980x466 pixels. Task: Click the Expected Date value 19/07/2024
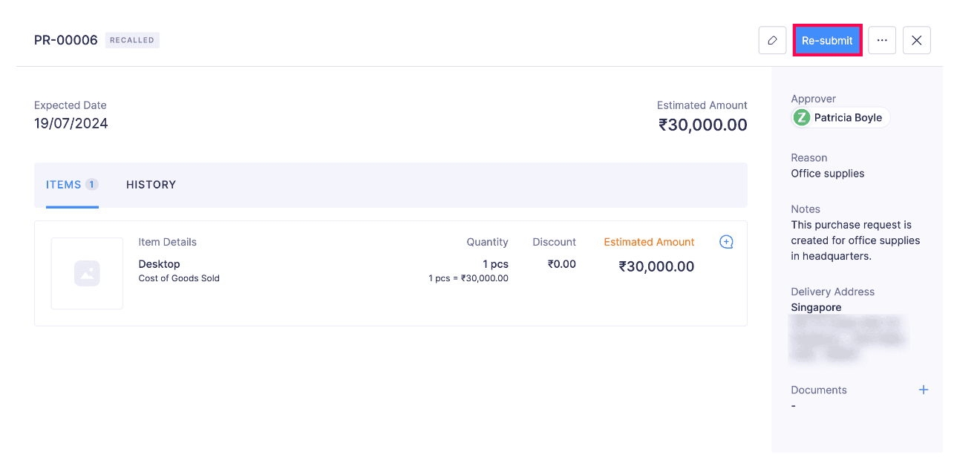point(71,124)
